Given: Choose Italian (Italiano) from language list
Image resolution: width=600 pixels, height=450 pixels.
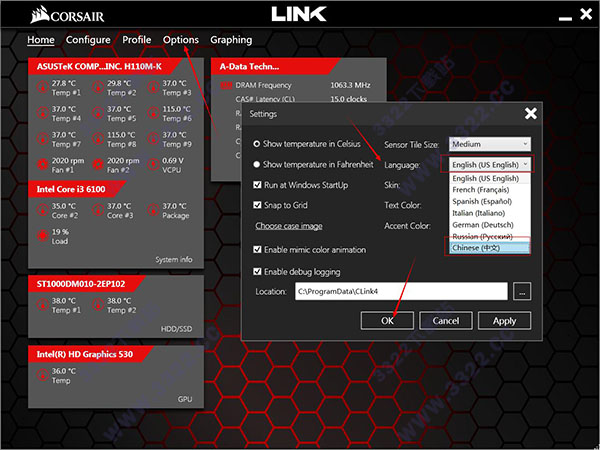Looking at the screenshot, I should click(490, 213).
